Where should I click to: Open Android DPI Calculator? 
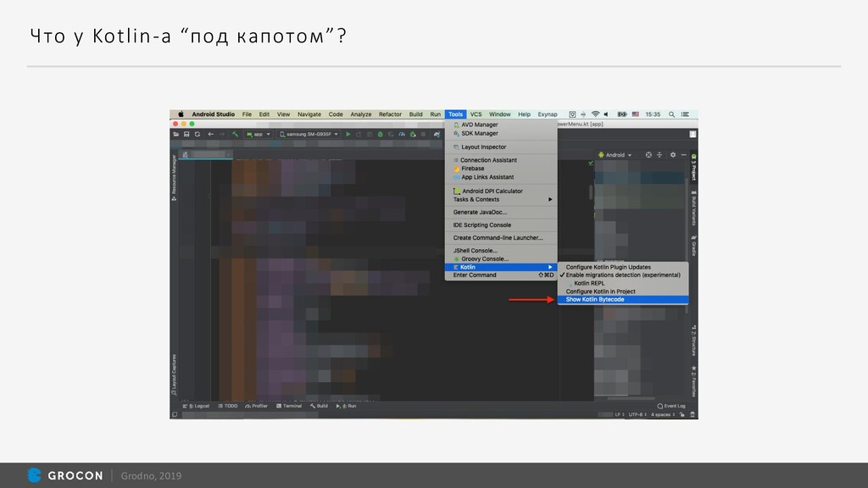point(501,191)
